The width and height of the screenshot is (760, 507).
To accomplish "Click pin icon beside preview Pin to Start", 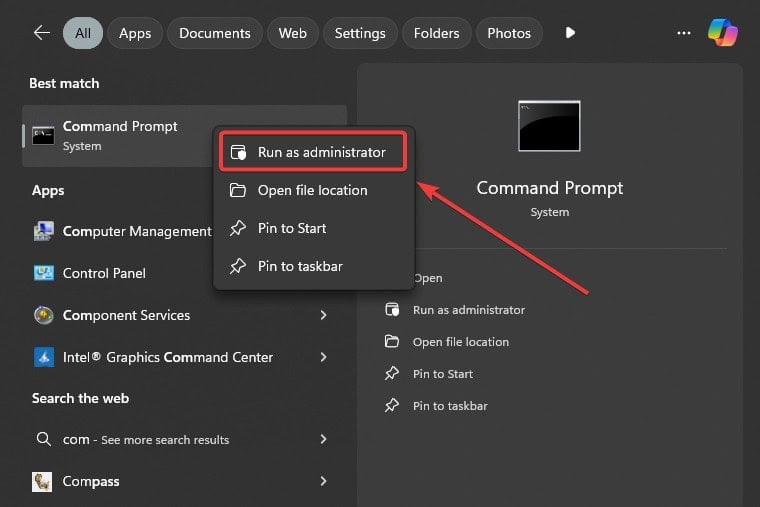I will [392, 373].
